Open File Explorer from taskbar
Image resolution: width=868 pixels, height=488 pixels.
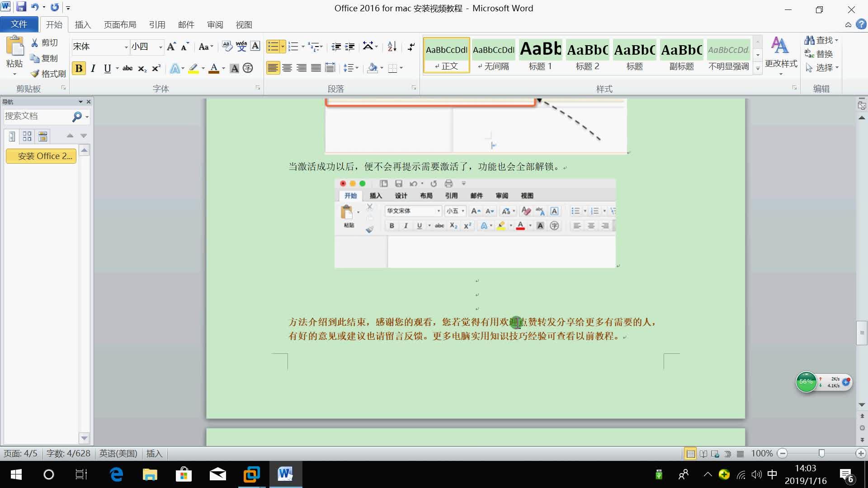coord(150,474)
